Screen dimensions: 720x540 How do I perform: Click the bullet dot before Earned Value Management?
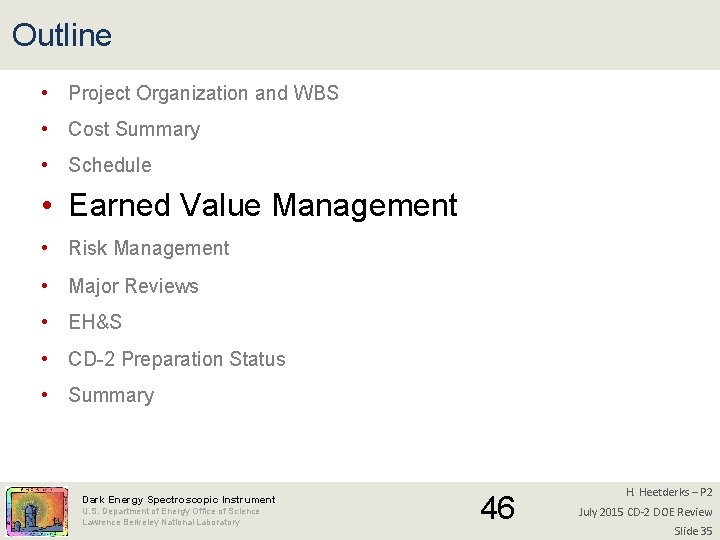(x=47, y=206)
